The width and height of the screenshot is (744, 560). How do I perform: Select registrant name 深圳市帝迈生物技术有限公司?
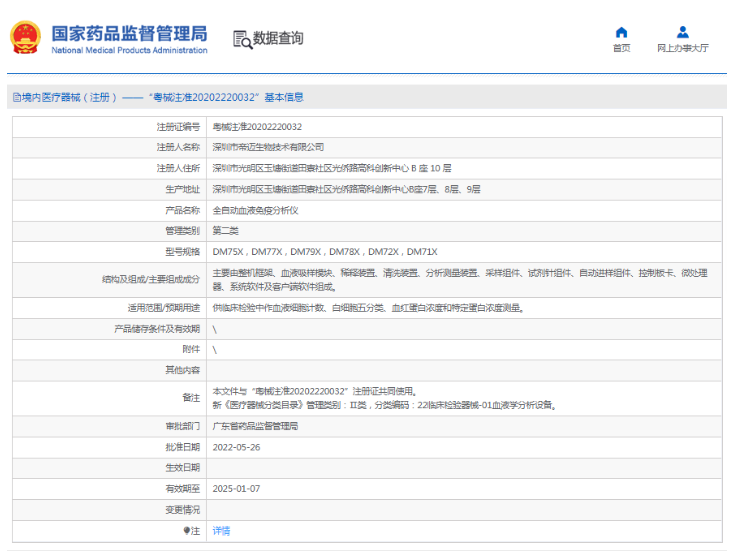pos(268,147)
